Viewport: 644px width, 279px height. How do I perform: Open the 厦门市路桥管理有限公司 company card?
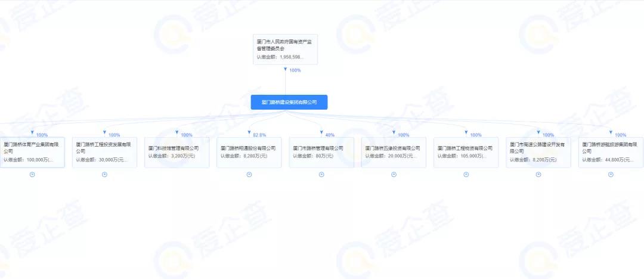[x=321, y=153]
